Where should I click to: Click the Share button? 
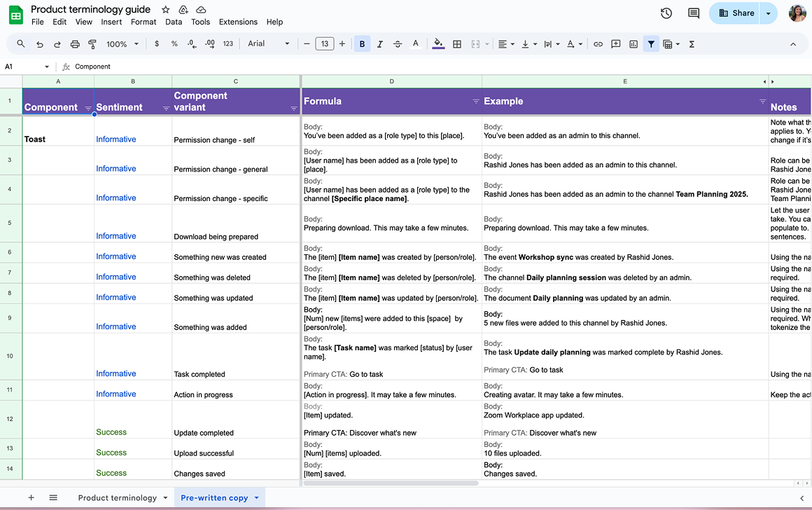[735, 13]
